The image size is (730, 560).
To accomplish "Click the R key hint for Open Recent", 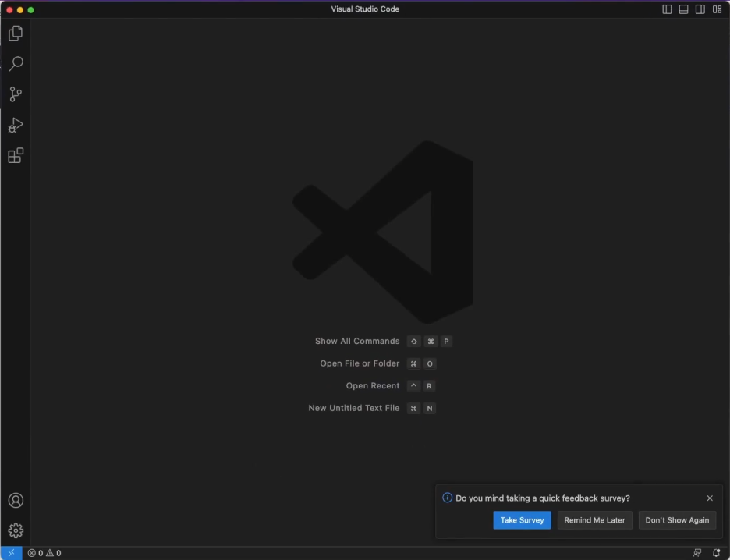I will (x=429, y=386).
